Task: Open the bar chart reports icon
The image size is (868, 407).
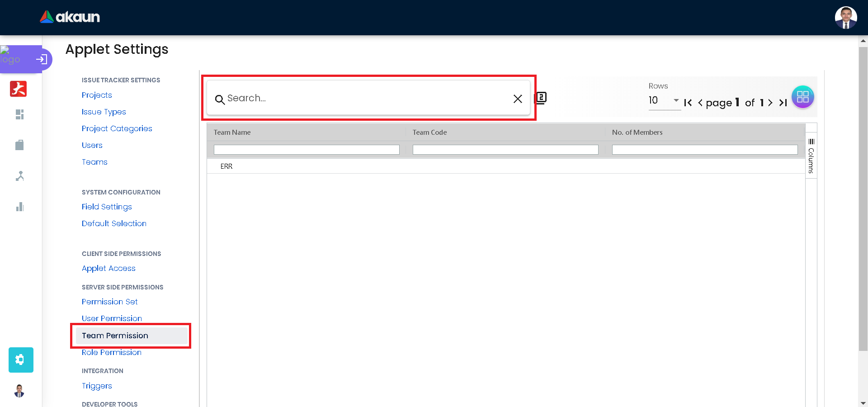Action: (x=19, y=207)
